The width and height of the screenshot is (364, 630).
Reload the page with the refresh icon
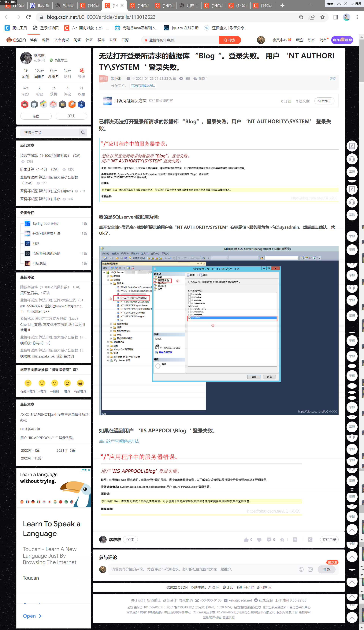point(28,17)
